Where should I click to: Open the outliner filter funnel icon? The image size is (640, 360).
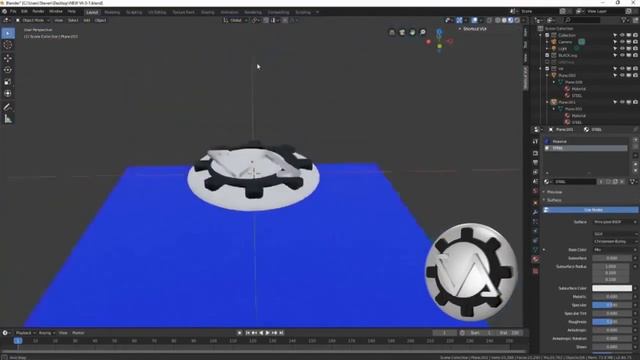pyautogui.click(x=624, y=20)
